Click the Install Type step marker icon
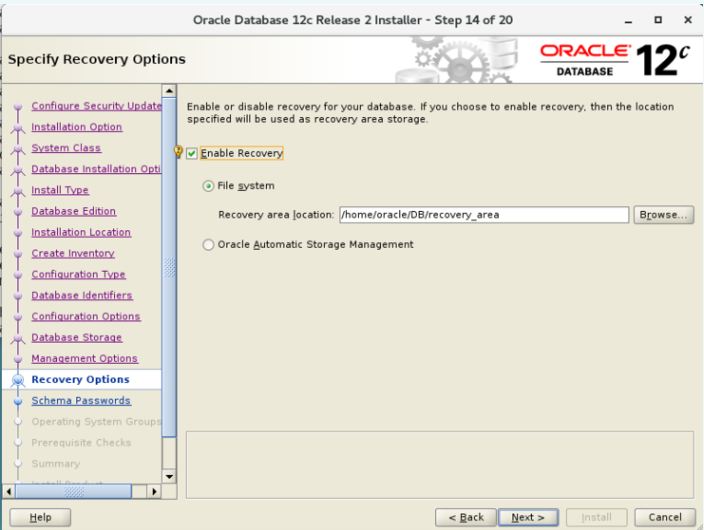Screen dimensions: 704x530 click(18, 191)
